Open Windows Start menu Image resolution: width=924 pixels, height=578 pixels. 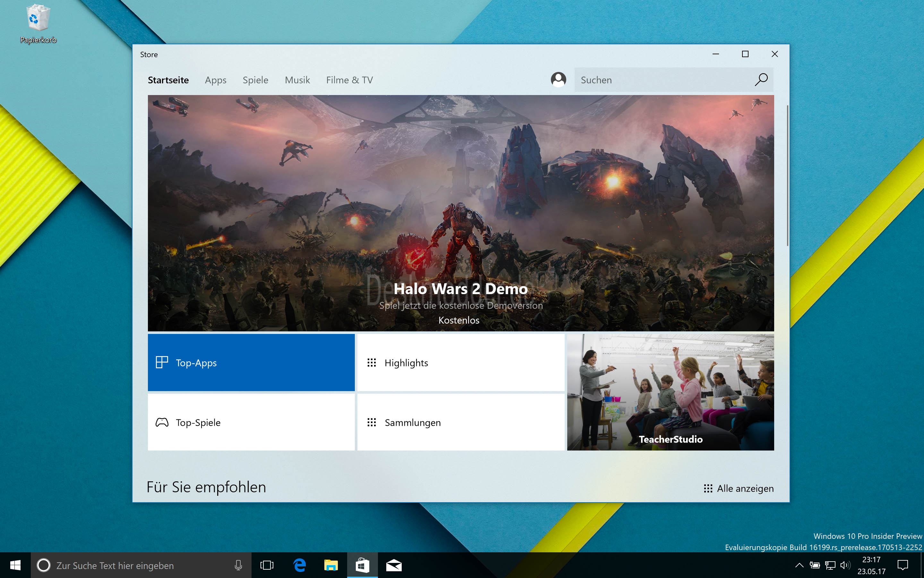pos(15,565)
